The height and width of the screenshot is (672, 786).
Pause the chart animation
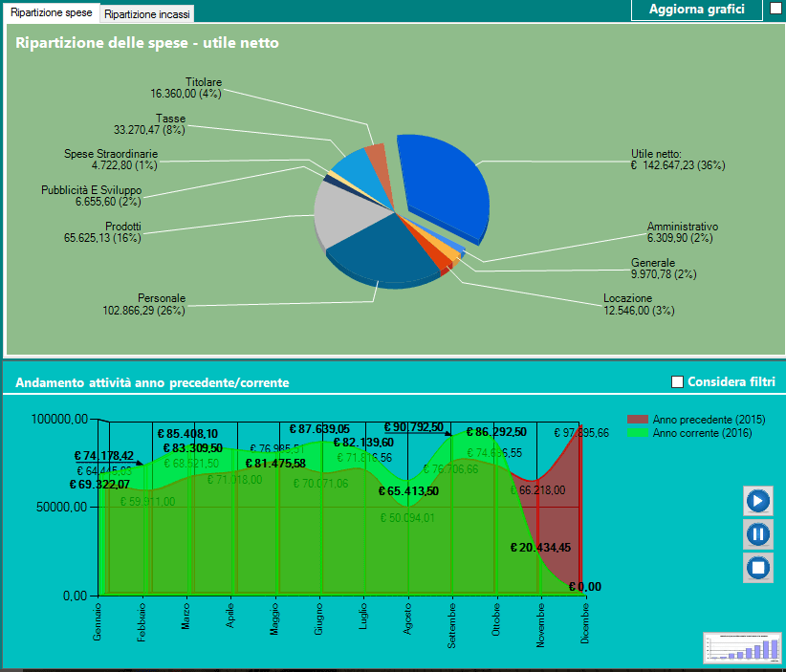757,533
